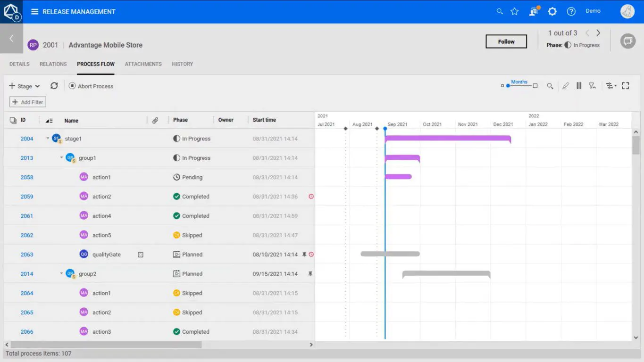
Task: Open item ID 2014 link
Action: pos(27,274)
